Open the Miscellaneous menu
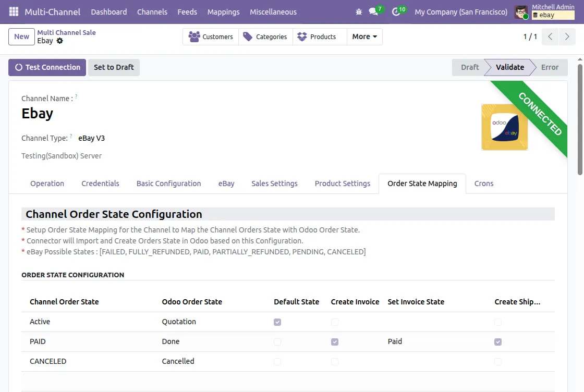Image resolution: width=584 pixels, height=392 pixels. pyautogui.click(x=273, y=12)
